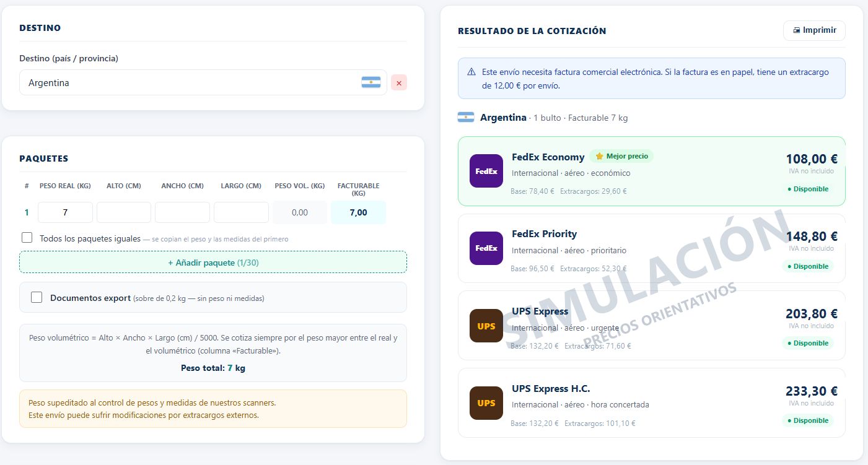Add another package with 'Añadir paquete'
868x465 pixels.
(x=213, y=262)
